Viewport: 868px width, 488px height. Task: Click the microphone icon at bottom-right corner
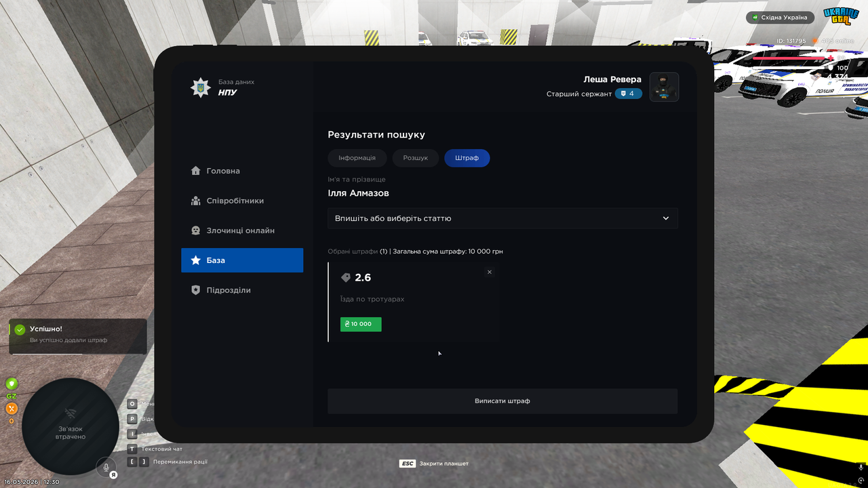tap(861, 468)
